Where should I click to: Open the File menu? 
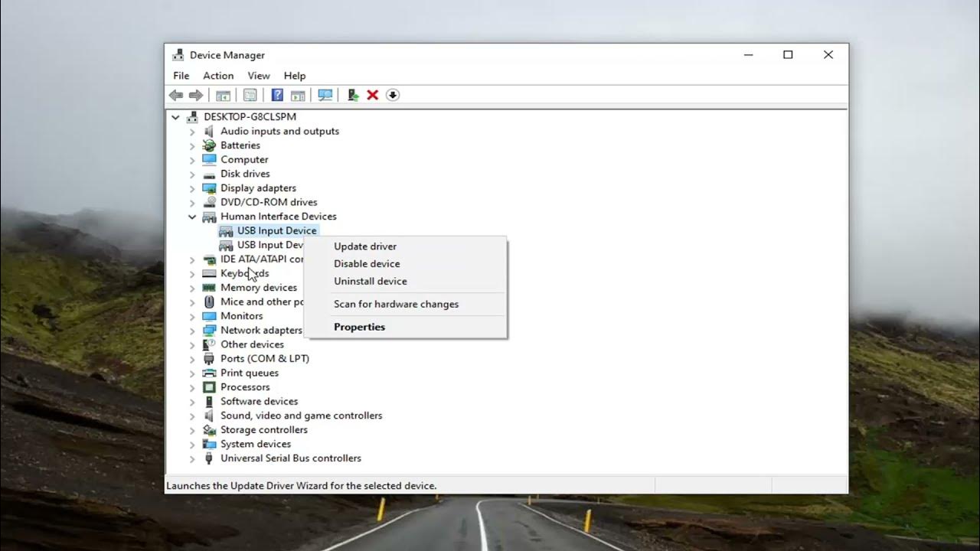pyautogui.click(x=181, y=76)
